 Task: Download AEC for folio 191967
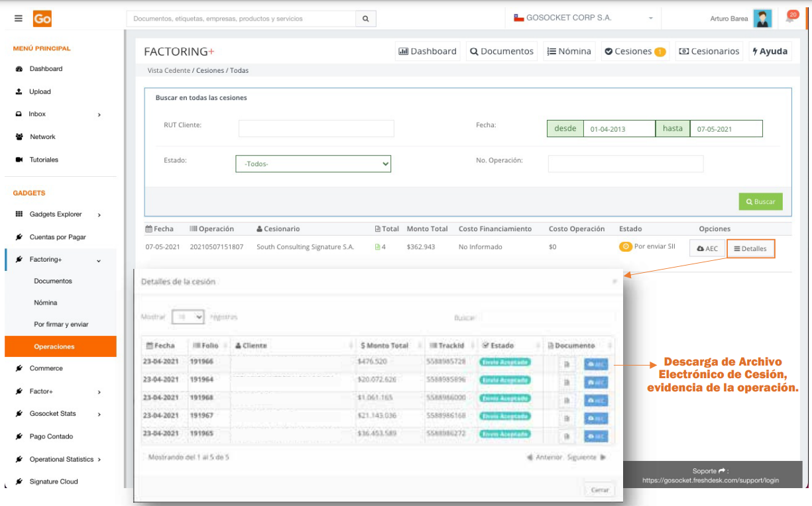point(595,419)
